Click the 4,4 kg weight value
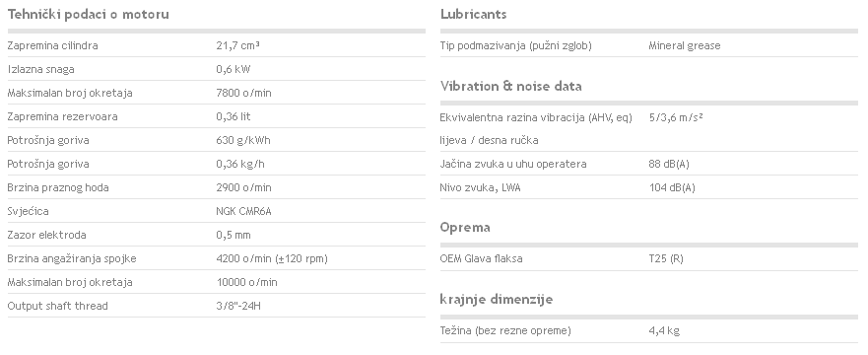This screenshot has height=355, width=868. pos(664,331)
